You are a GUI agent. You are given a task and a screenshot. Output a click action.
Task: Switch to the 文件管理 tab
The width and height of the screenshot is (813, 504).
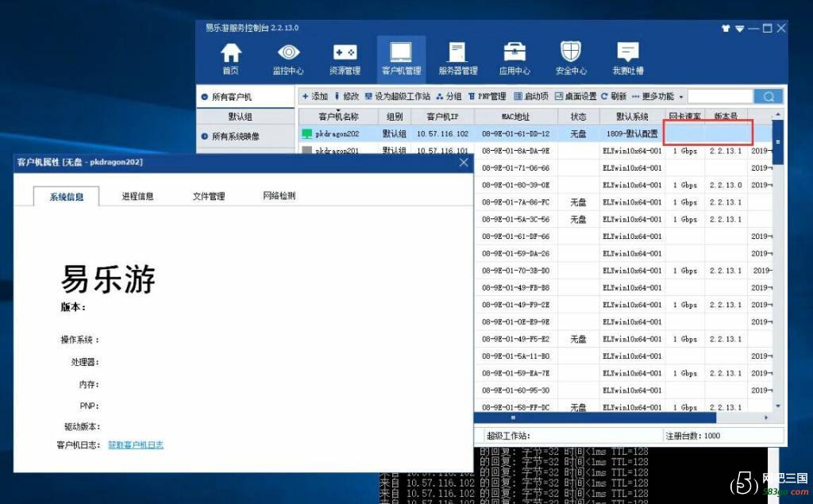point(209,196)
